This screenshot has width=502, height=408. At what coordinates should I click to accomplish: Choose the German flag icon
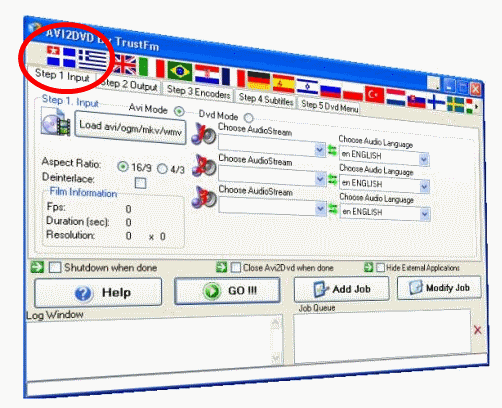(259, 81)
